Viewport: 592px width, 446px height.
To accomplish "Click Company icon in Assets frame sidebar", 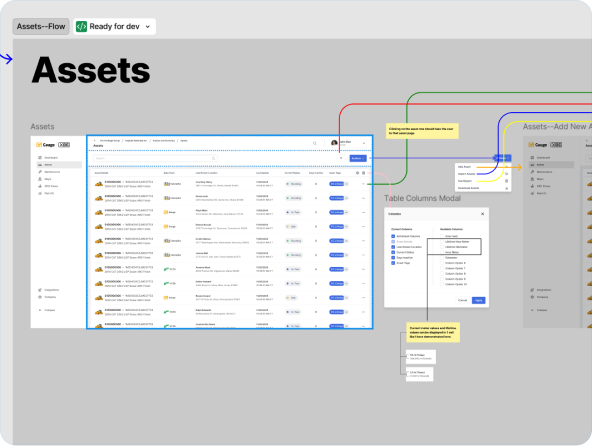I will click(x=40, y=297).
